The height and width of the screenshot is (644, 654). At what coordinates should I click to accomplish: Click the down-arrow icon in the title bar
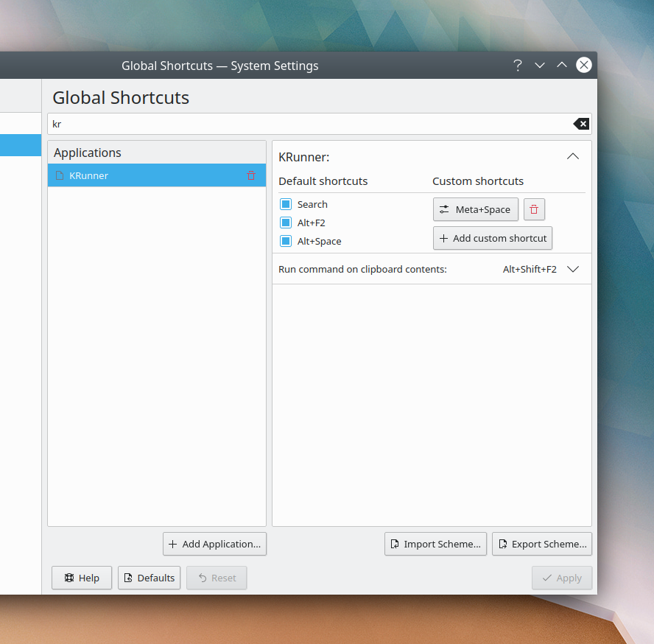pyautogui.click(x=539, y=66)
